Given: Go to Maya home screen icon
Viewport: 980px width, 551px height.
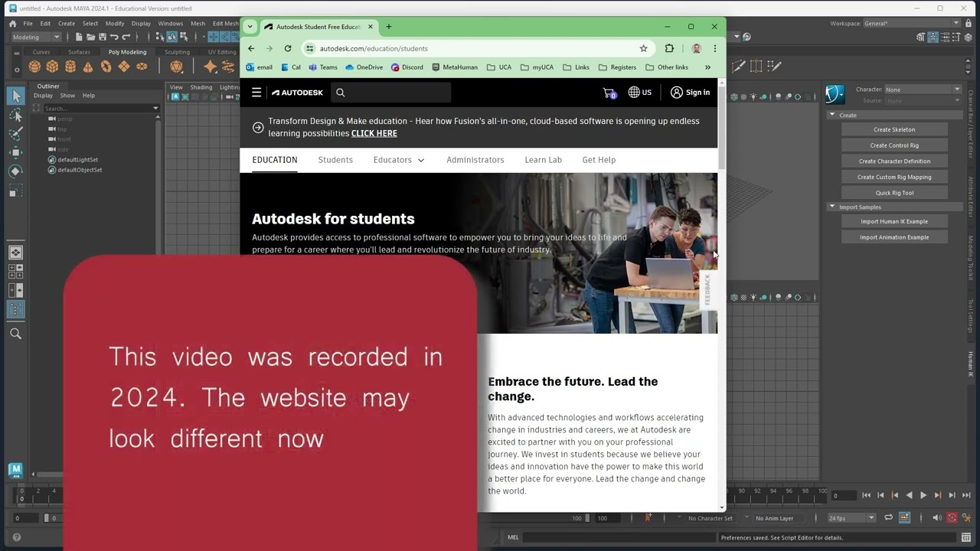Looking at the screenshot, I should coord(12,24).
